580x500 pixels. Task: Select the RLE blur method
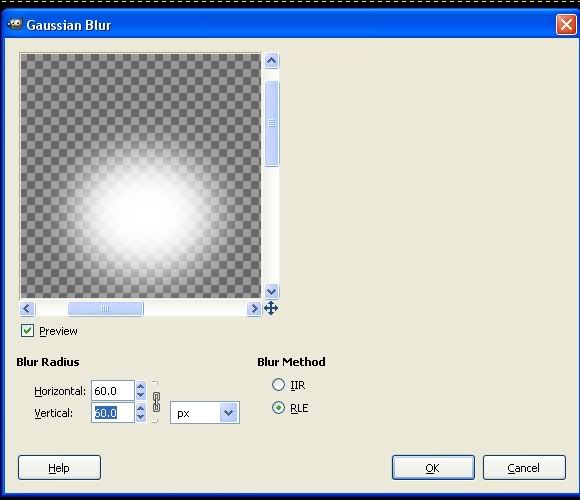click(x=278, y=408)
